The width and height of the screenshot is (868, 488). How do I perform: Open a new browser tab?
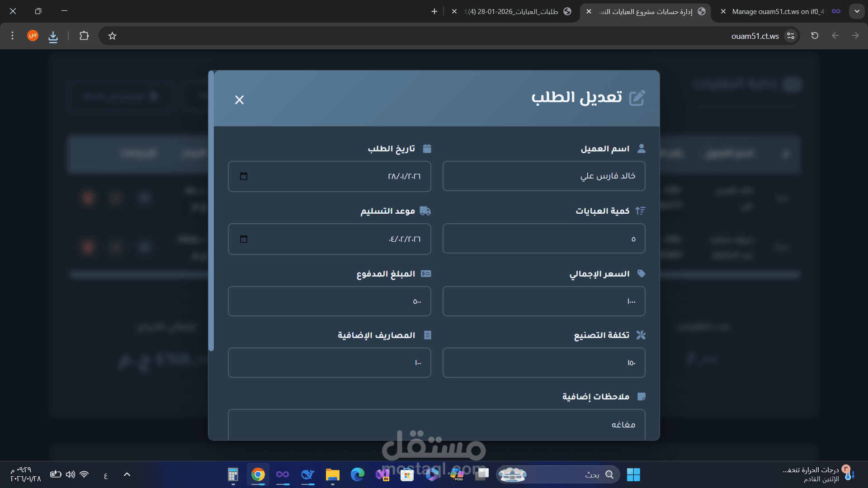click(434, 12)
